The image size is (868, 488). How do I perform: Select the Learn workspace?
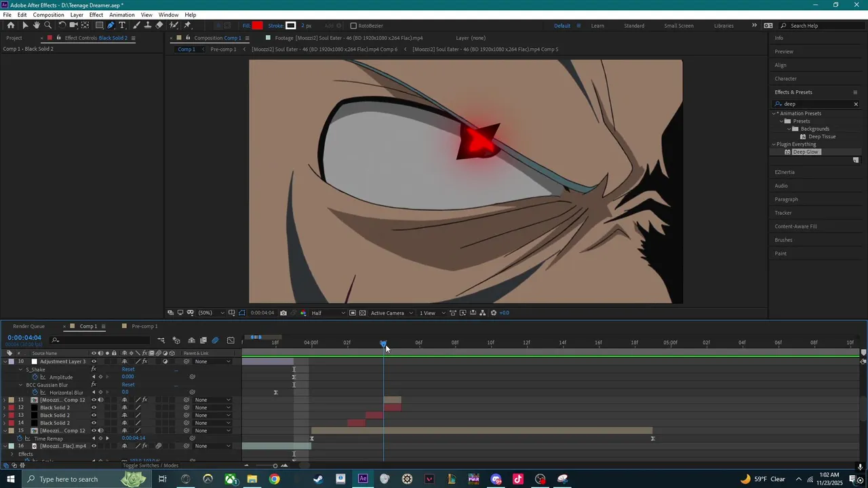pyautogui.click(x=597, y=26)
